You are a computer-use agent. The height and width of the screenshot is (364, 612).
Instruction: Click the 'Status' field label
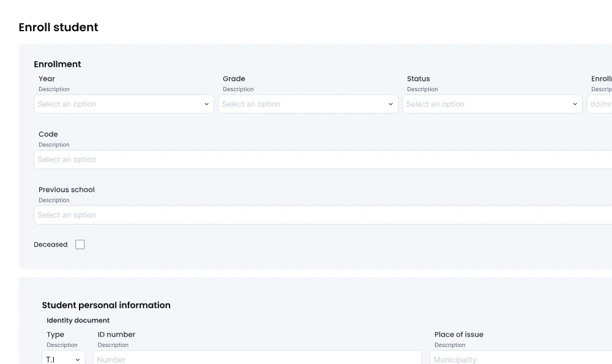419,79
